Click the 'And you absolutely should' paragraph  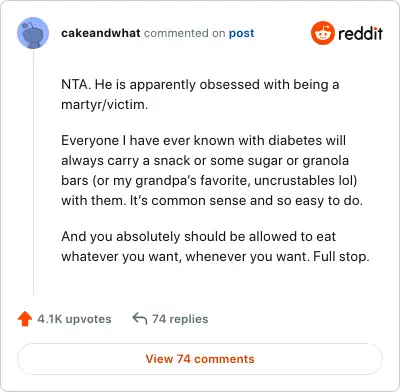pos(215,246)
